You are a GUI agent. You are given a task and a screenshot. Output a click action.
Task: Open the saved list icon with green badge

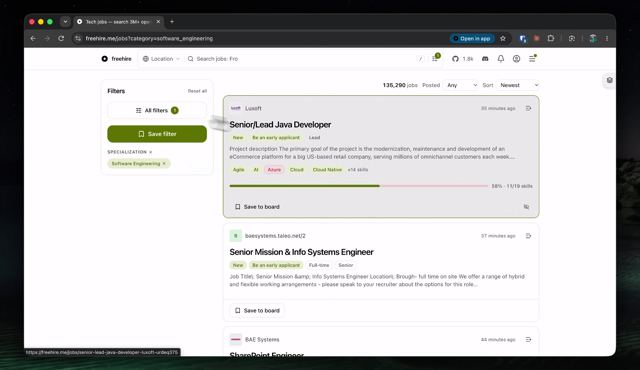(x=435, y=58)
